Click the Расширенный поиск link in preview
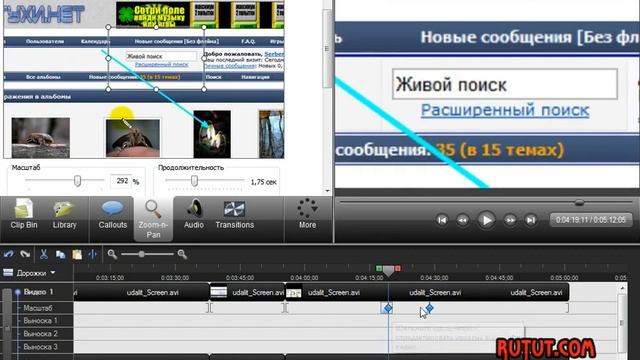The height and width of the screenshot is (360, 640). [x=505, y=110]
